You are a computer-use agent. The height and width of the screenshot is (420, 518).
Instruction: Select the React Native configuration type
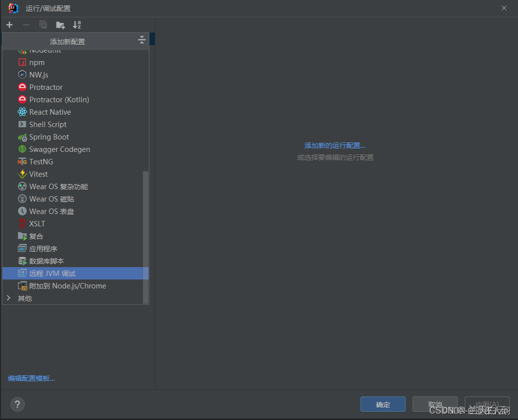50,112
